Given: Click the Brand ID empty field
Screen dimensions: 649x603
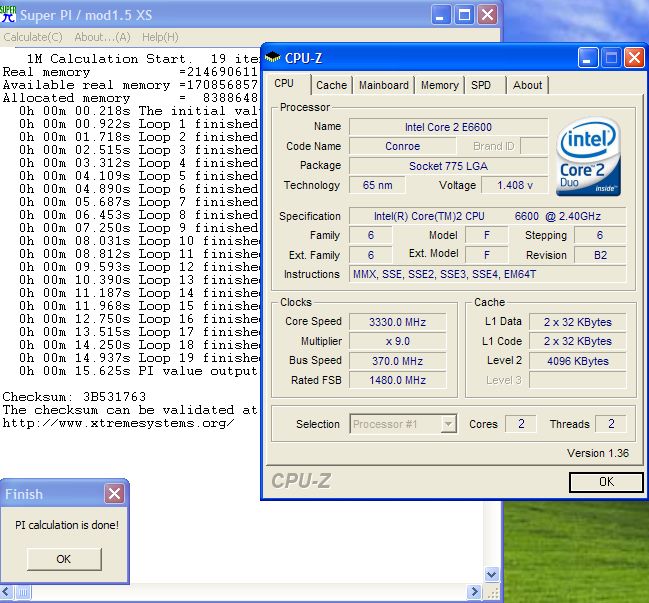Looking at the screenshot, I should tap(534, 146).
